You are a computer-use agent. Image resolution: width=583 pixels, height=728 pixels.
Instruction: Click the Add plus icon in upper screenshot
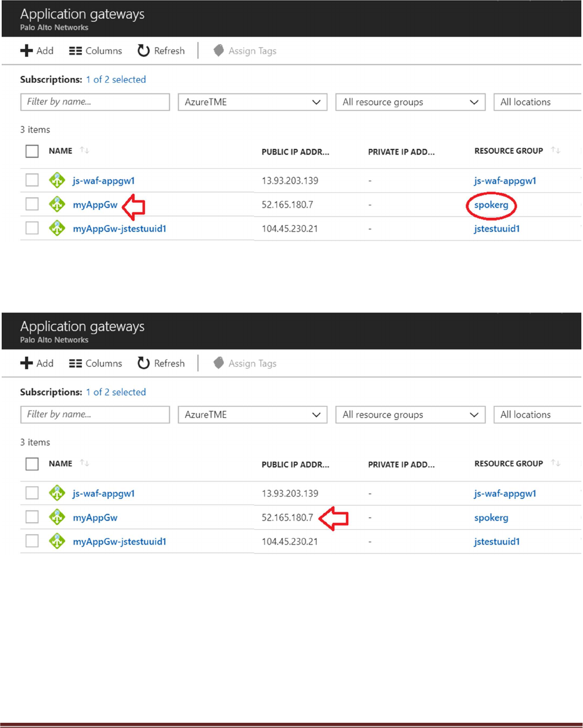coord(26,51)
